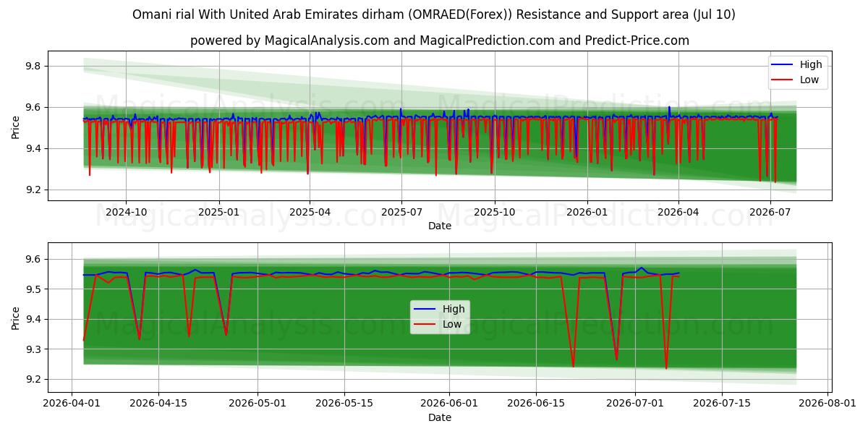Click the 2026-05-01 date tick
The image size is (868, 434).
[x=258, y=403]
